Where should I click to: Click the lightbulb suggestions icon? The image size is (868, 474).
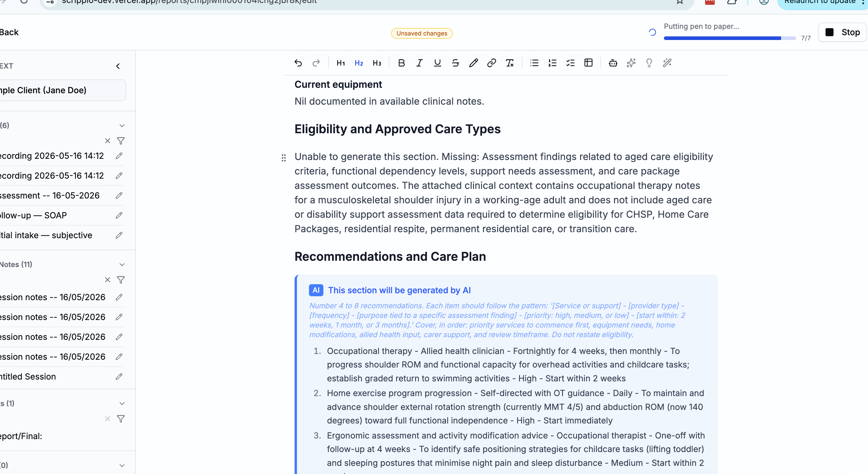coord(649,63)
